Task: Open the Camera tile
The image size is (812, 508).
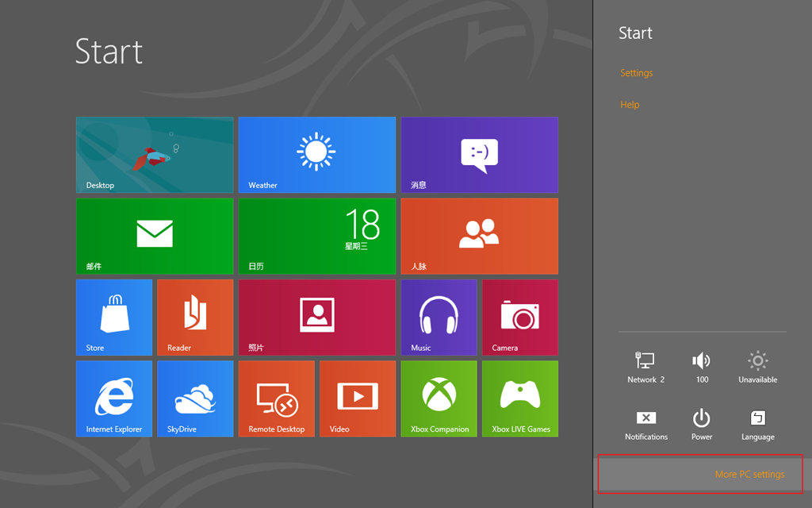Action: 520,317
